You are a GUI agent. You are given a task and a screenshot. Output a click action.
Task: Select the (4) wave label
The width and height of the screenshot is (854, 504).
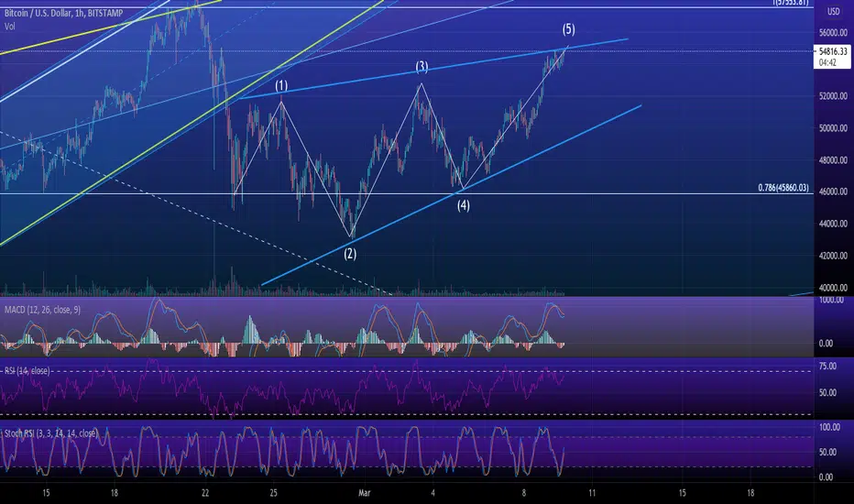click(463, 205)
